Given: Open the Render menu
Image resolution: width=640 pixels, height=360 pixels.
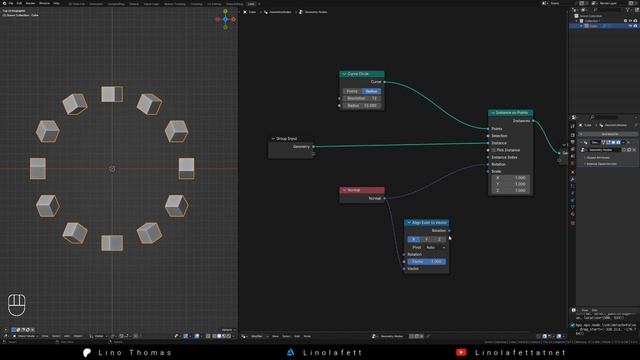Looking at the screenshot, I should (x=30, y=3).
